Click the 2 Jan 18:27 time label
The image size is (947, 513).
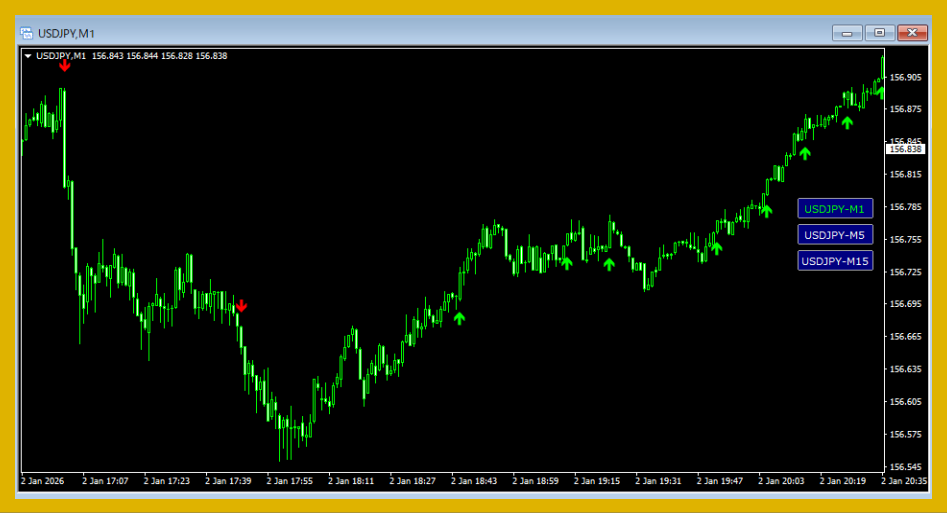tap(412, 481)
